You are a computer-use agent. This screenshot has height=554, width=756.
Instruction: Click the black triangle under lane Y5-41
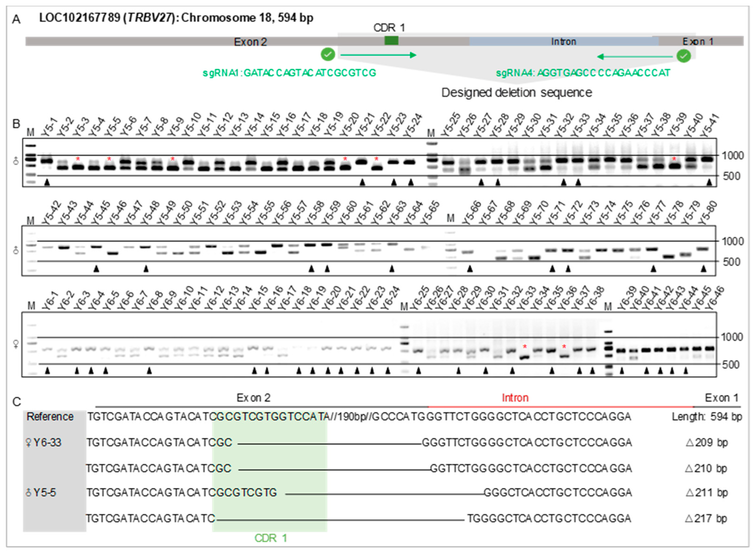click(x=709, y=182)
